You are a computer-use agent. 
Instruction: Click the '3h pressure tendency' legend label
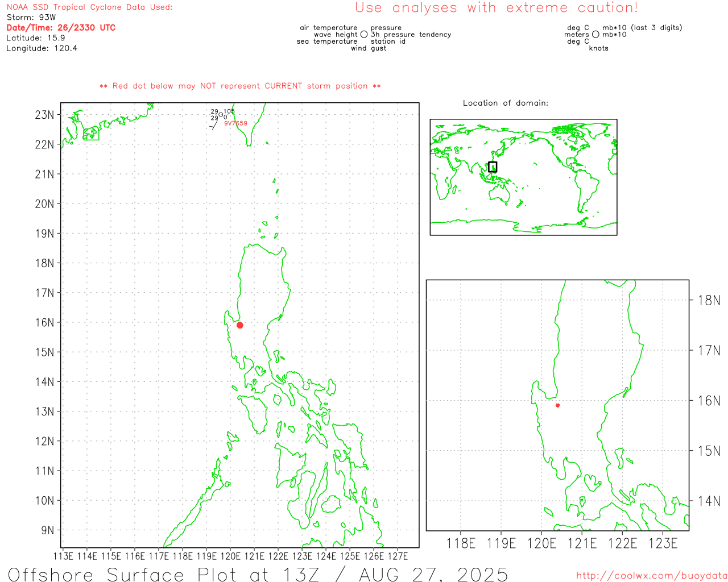coord(411,35)
